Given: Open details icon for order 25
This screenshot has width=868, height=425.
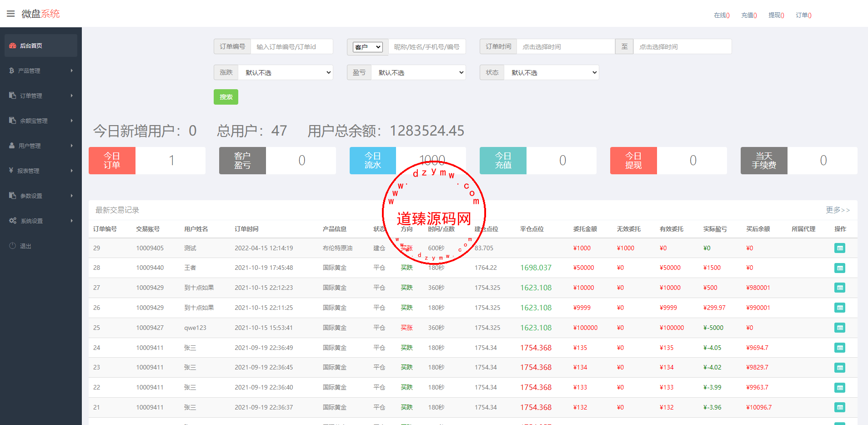Looking at the screenshot, I should tap(840, 328).
